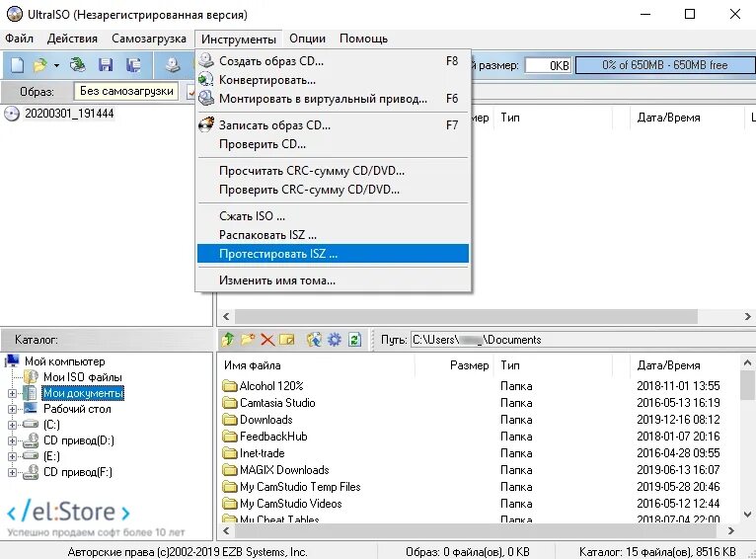Open the dropdown arrow beside Open icon
This screenshot has height=559, width=756.
[56, 65]
